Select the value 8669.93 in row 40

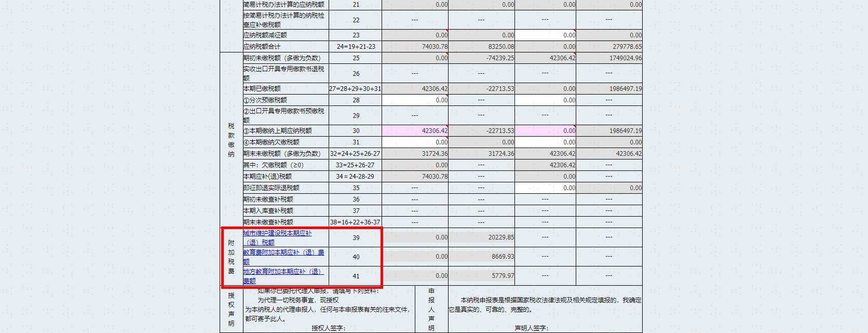coord(503,256)
